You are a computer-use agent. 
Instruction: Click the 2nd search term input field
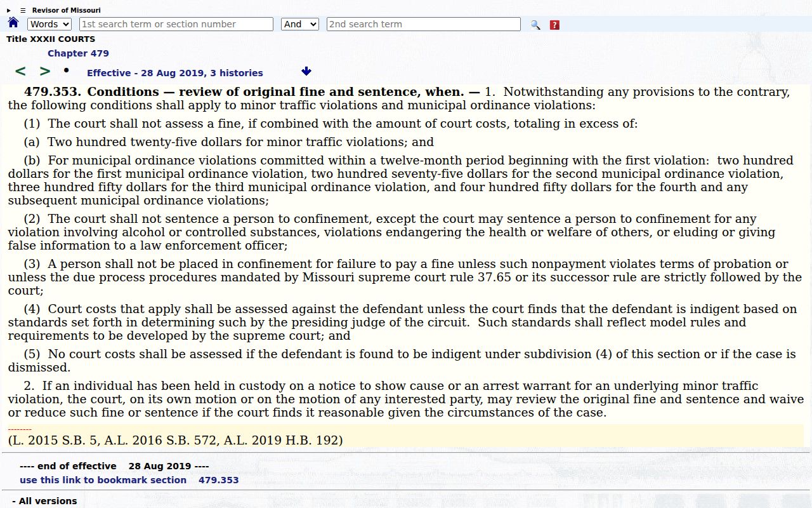[x=424, y=24]
